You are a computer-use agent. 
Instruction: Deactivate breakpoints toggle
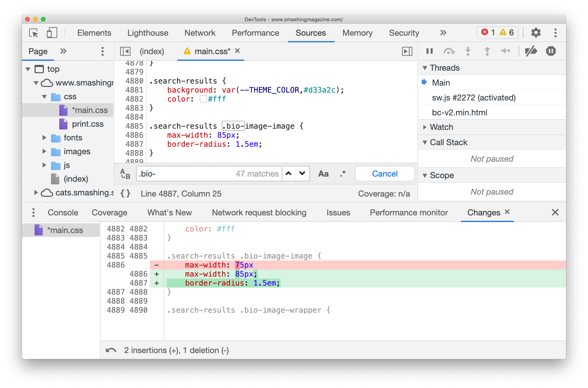(531, 51)
